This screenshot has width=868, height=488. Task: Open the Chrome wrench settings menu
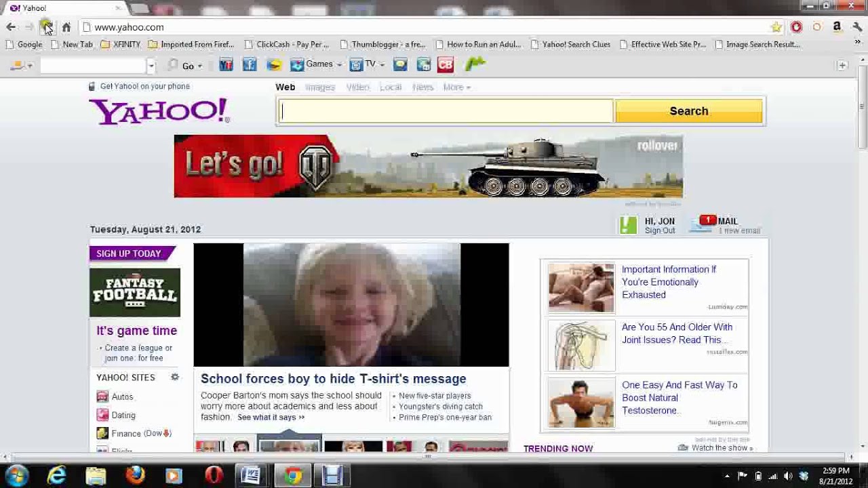click(857, 27)
